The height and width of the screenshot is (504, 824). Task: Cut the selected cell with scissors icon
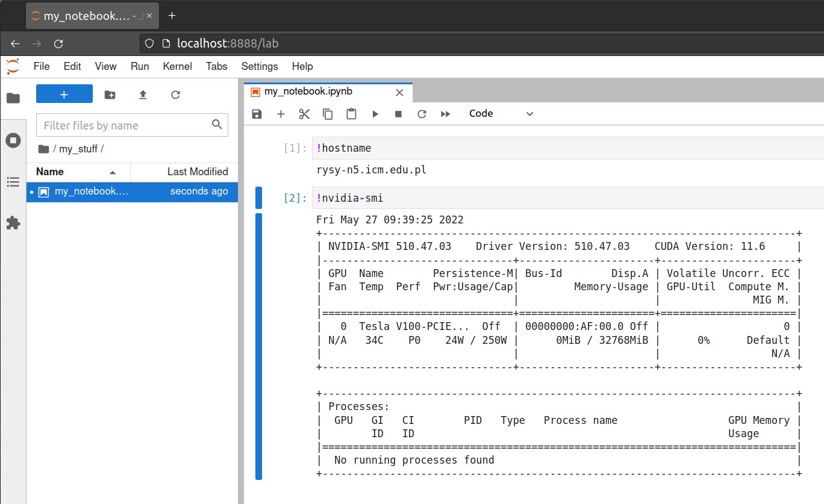point(304,114)
